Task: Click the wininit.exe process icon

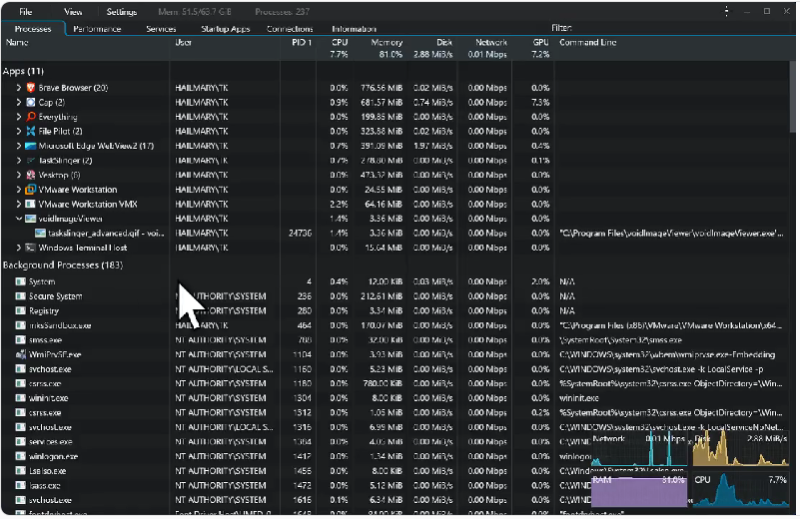Action: 20,398
